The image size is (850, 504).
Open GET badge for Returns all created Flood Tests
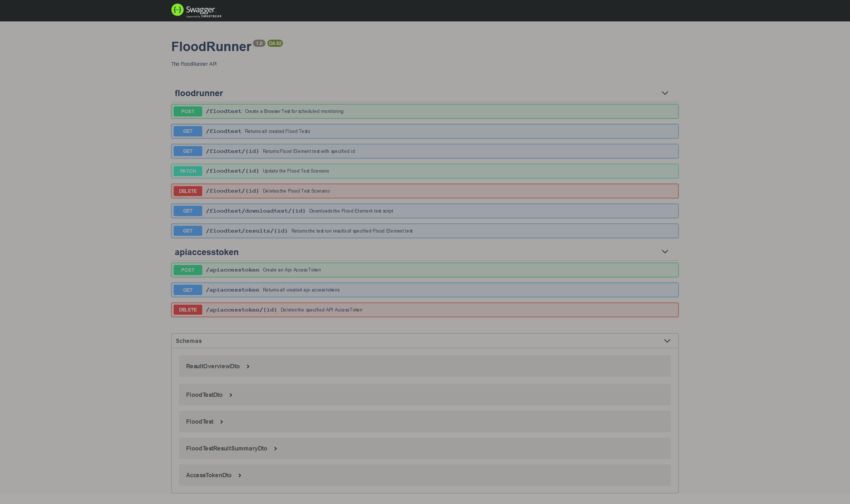(x=188, y=131)
